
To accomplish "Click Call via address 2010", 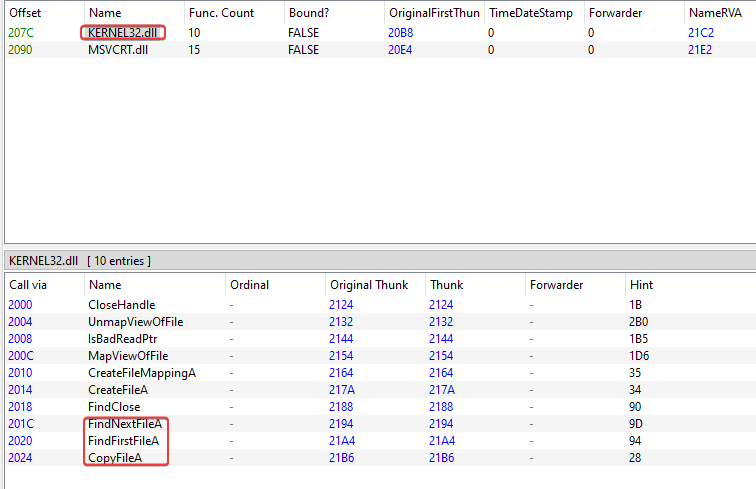I will coord(20,373).
